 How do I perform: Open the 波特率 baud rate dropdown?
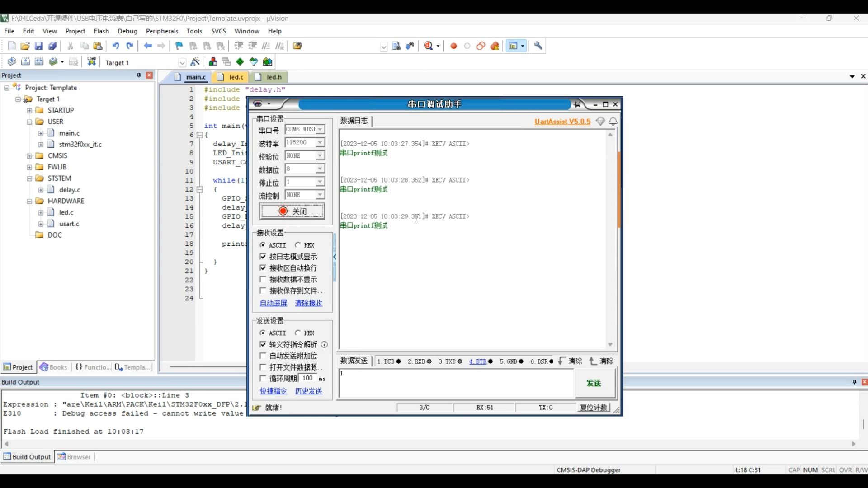pos(320,143)
